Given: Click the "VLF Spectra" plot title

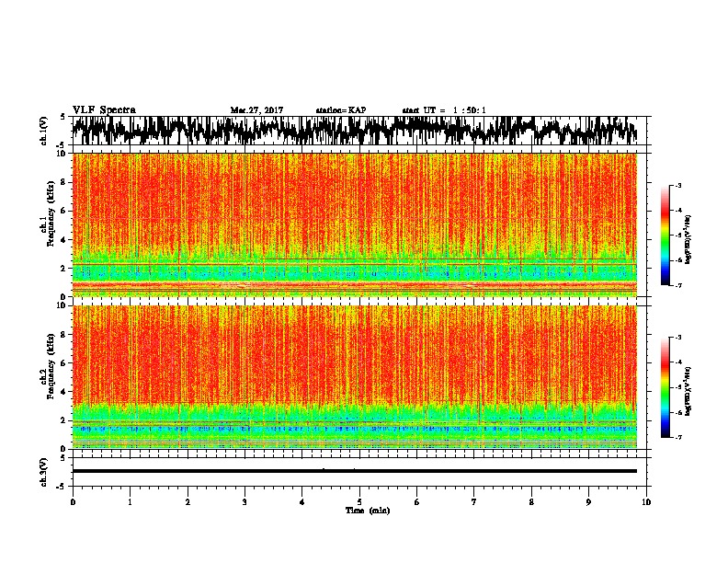Looking at the screenshot, I should [104, 110].
